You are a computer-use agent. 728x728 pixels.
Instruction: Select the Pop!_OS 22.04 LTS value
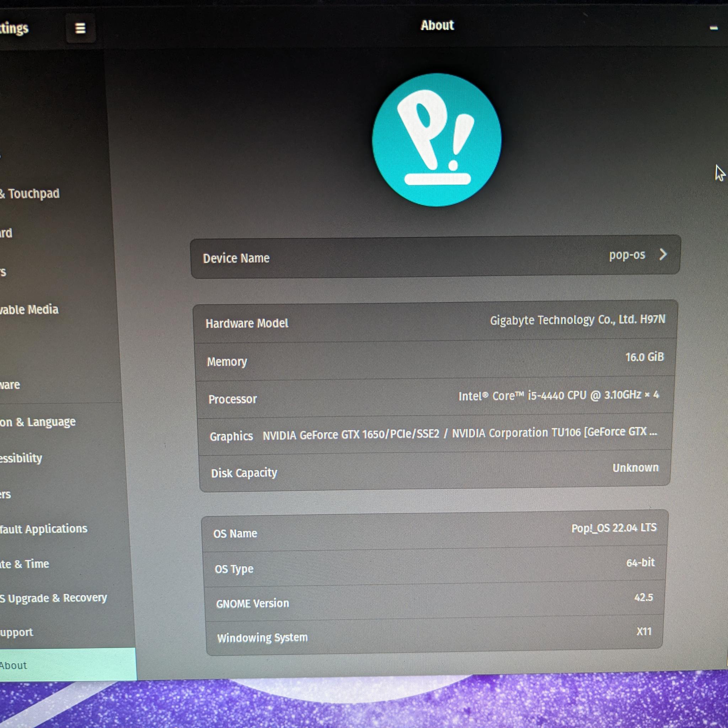click(614, 528)
